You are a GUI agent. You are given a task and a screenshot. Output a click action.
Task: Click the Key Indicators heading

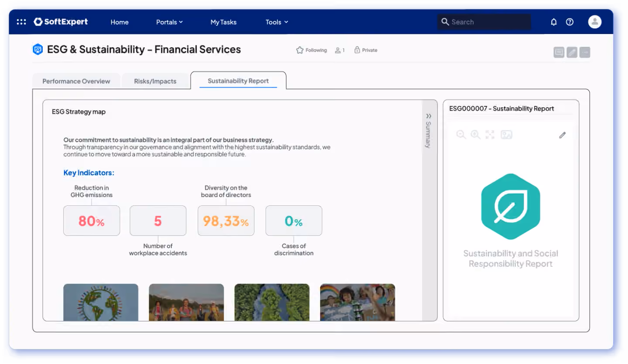[x=89, y=173]
